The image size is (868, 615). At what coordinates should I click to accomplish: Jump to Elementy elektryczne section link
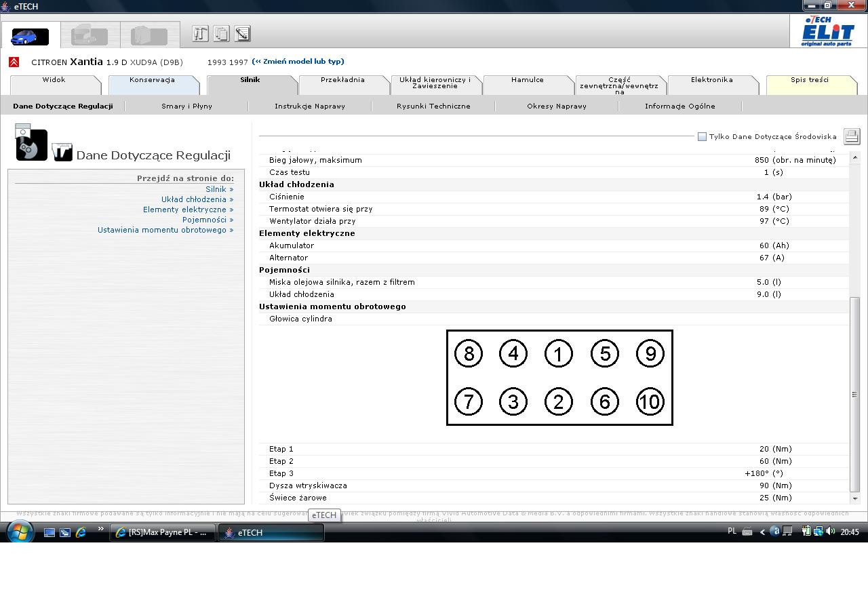tap(189, 210)
